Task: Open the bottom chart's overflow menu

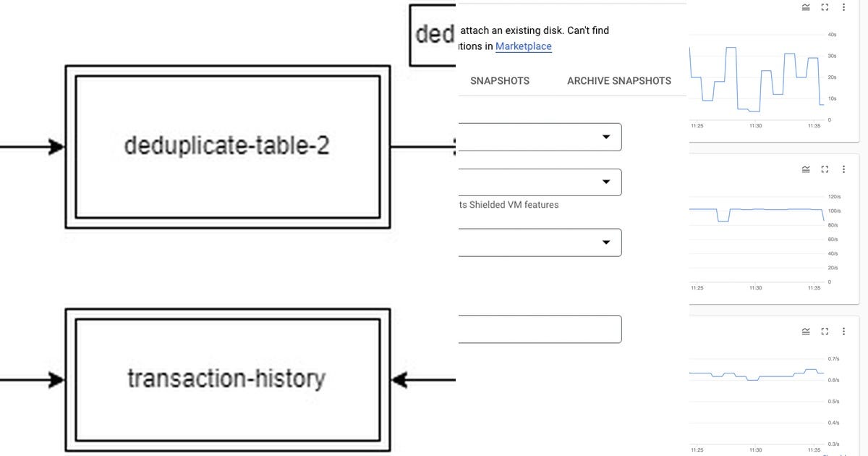Action: 843,331
